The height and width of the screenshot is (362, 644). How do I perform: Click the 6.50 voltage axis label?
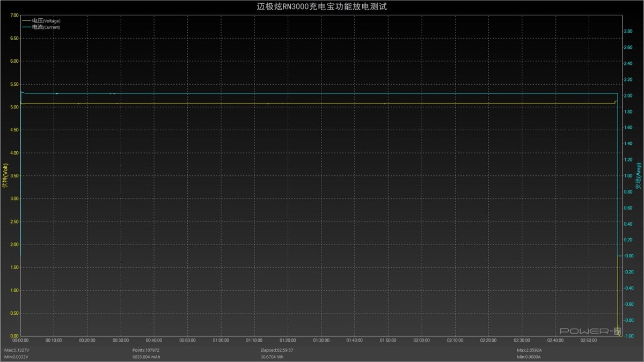point(14,38)
